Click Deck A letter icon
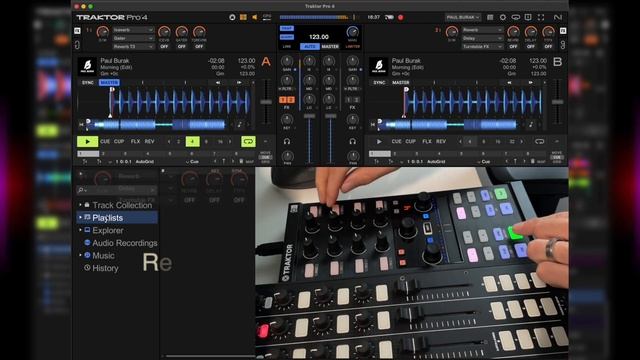 coord(266,62)
